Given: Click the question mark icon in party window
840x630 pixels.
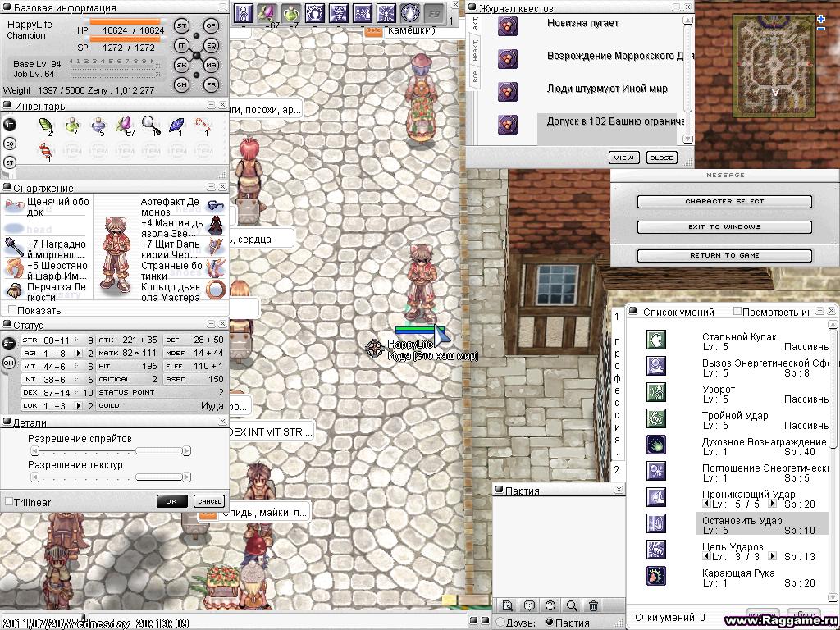Looking at the screenshot, I should pyautogui.click(x=550, y=605).
